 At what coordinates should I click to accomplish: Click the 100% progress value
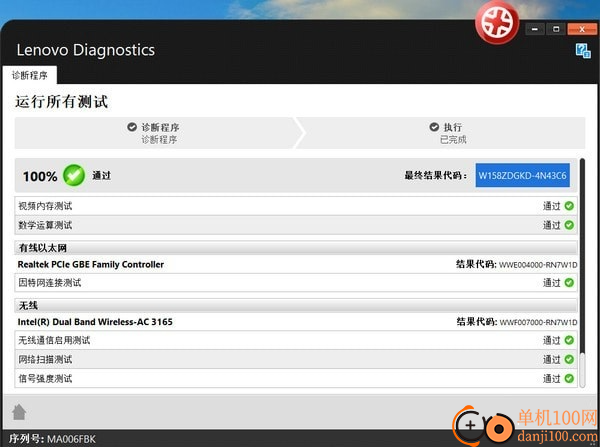[40, 176]
